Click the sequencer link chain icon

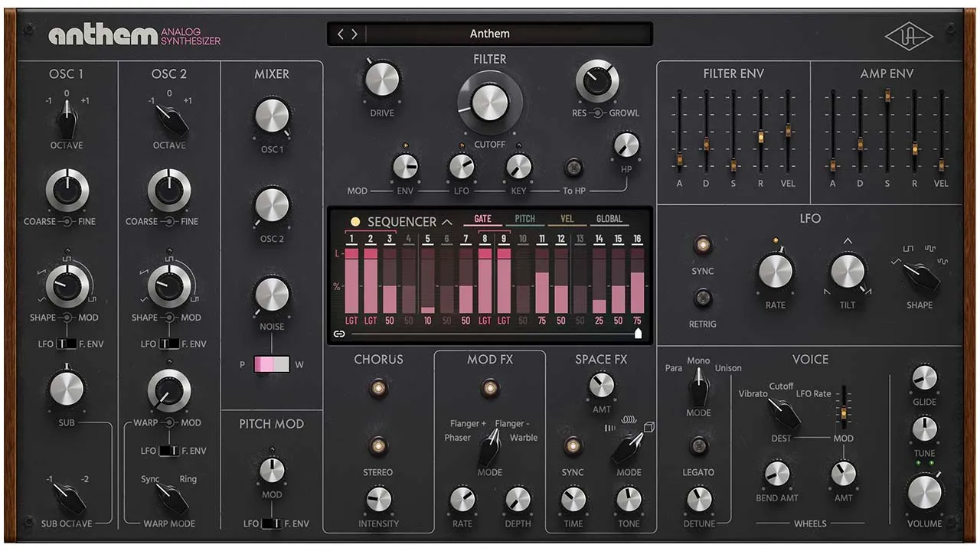coord(338,334)
